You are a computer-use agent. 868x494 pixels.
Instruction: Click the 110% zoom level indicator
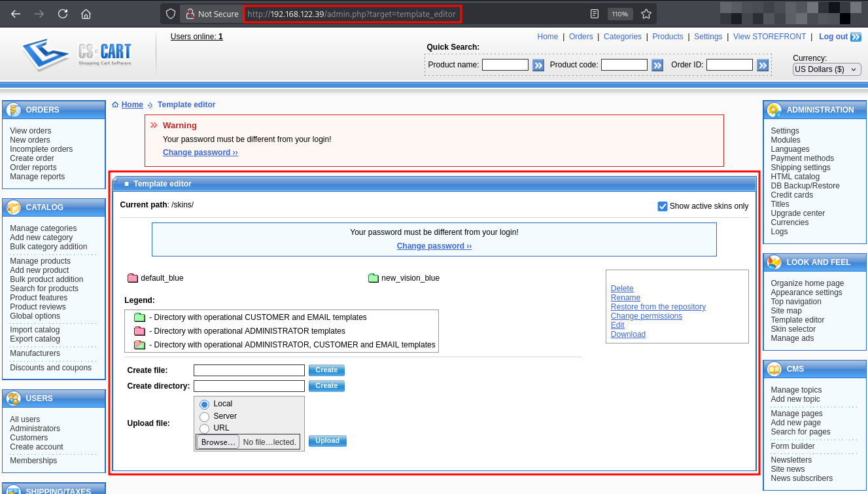(x=619, y=14)
